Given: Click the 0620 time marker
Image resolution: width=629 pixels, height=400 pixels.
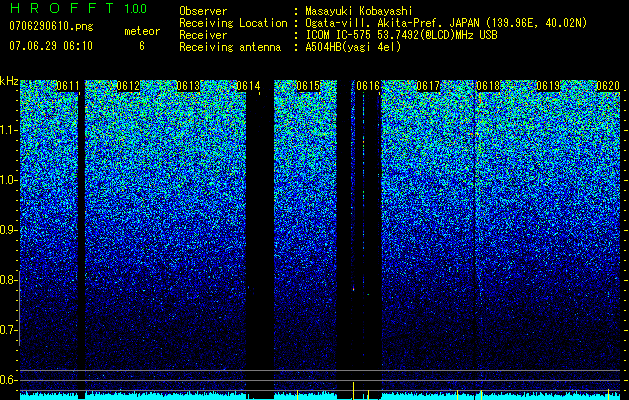Looking at the screenshot, I should pos(608,86).
